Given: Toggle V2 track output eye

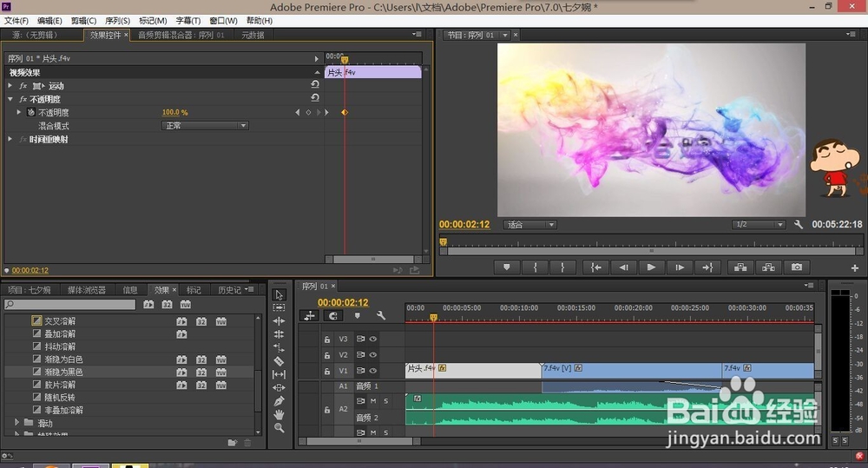Looking at the screenshot, I should pos(373,354).
